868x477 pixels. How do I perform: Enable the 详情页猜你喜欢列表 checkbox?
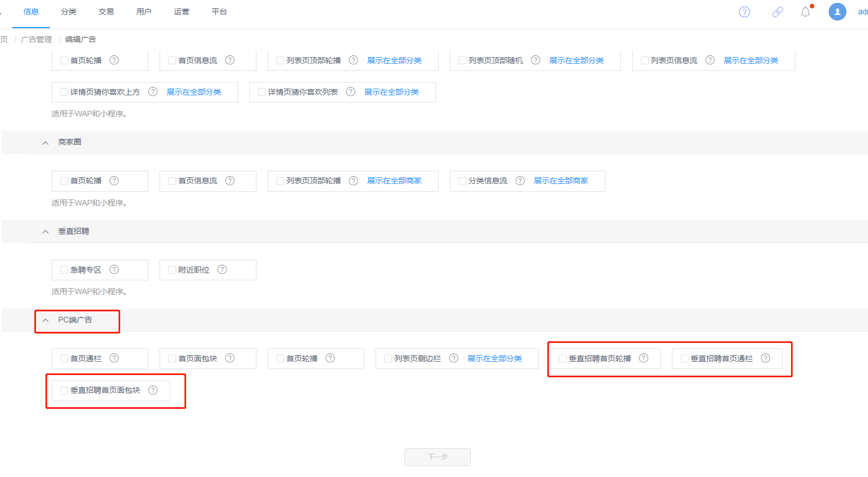[262, 92]
